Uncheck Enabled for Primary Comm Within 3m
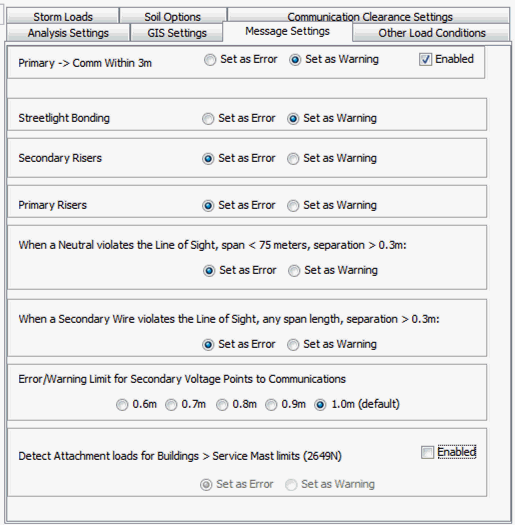Image resolution: width=515 pixels, height=525 pixels. (x=425, y=60)
